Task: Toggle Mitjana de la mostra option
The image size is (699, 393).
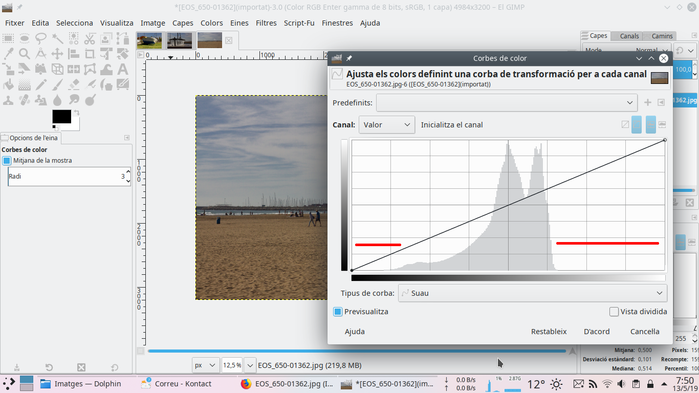Action: point(7,160)
